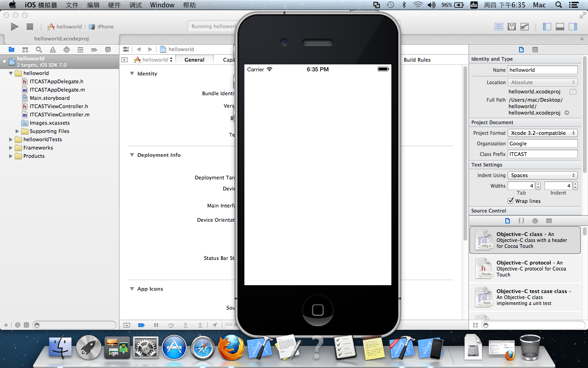Toggle library icon grid view
The width and height of the screenshot is (588, 368).
pos(475,325)
